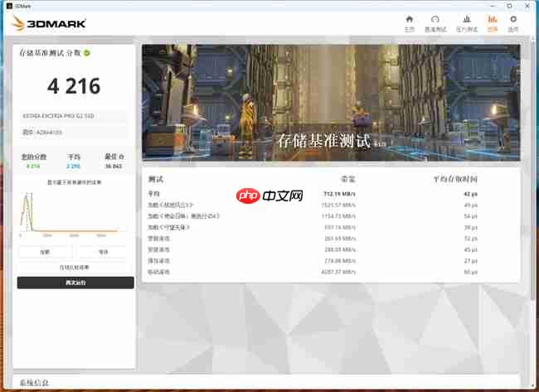
Task: Click the 存储基准测试 title on banner
Action: click(324, 141)
